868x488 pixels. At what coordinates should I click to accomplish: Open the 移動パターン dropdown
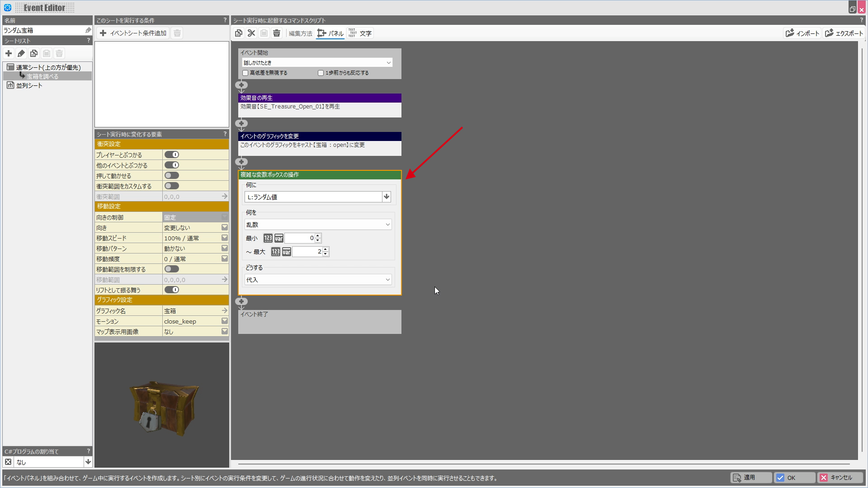224,248
